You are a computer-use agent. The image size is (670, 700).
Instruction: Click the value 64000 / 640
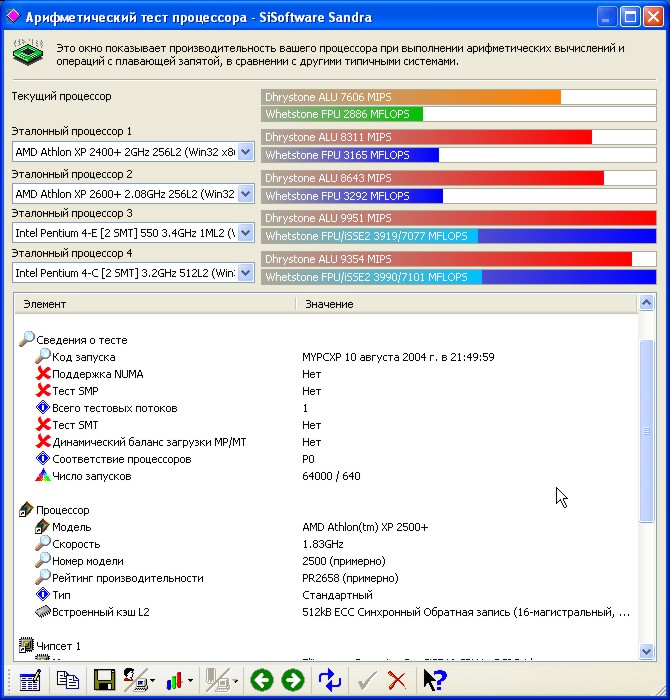coord(331,476)
